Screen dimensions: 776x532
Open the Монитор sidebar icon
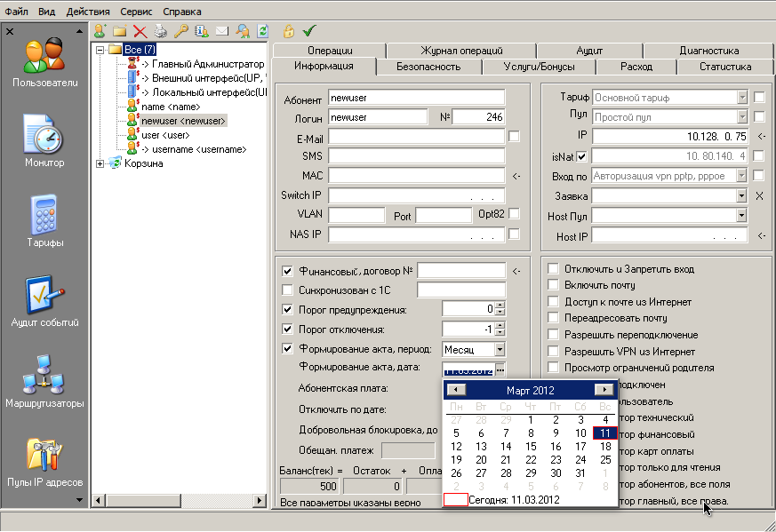[44, 136]
